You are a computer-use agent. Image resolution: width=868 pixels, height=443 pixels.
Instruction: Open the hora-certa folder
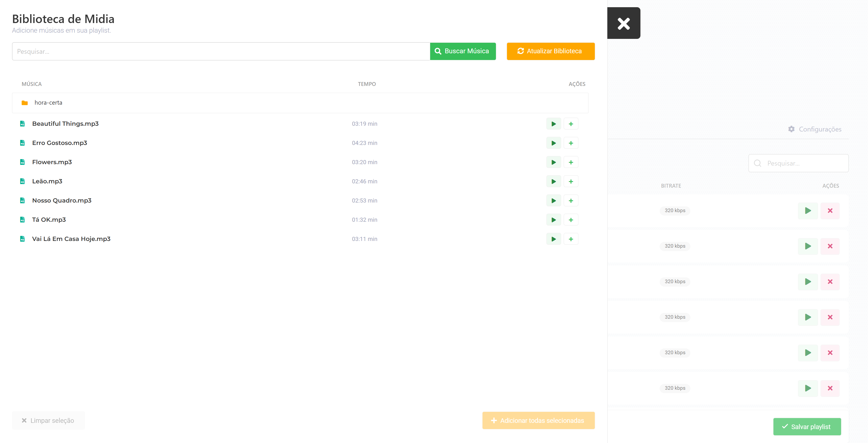48,102
